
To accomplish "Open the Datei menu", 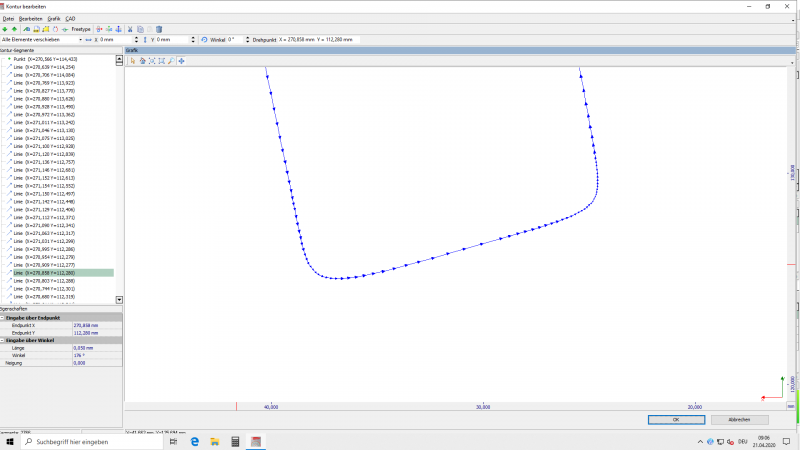I will tap(8, 18).
